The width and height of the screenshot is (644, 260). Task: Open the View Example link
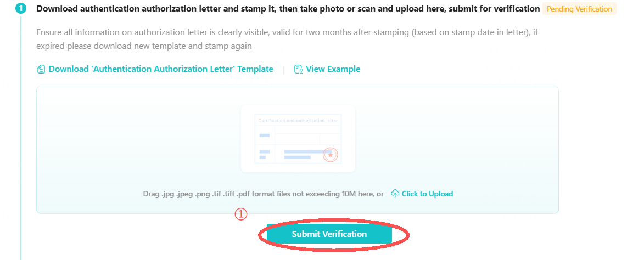pyautogui.click(x=333, y=69)
